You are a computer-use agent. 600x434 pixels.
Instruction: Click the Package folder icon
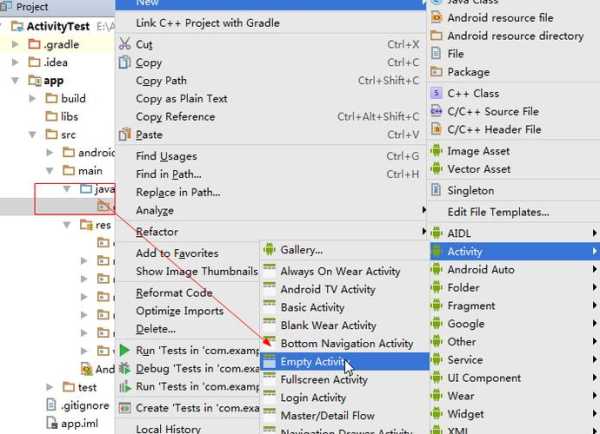[437, 71]
